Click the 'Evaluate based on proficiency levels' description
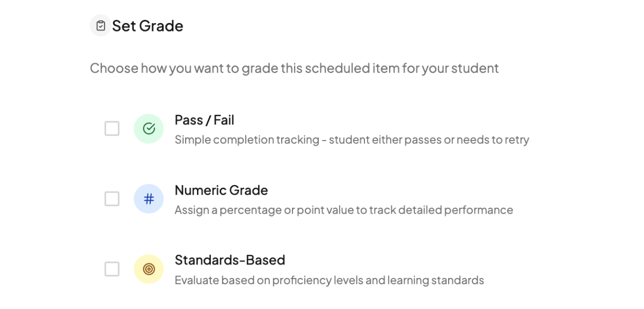This screenshot has height=309, width=644. 329,281
